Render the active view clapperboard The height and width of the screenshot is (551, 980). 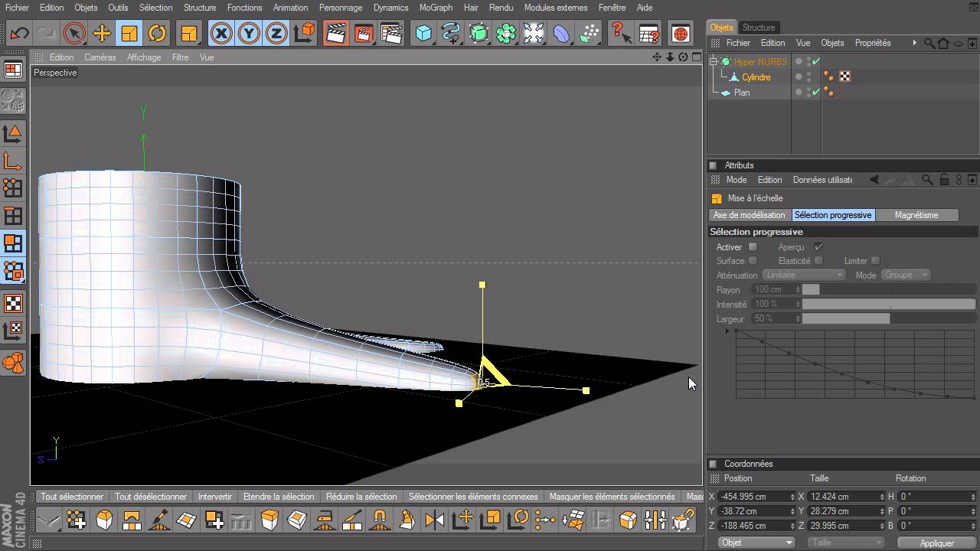pyautogui.click(x=335, y=33)
